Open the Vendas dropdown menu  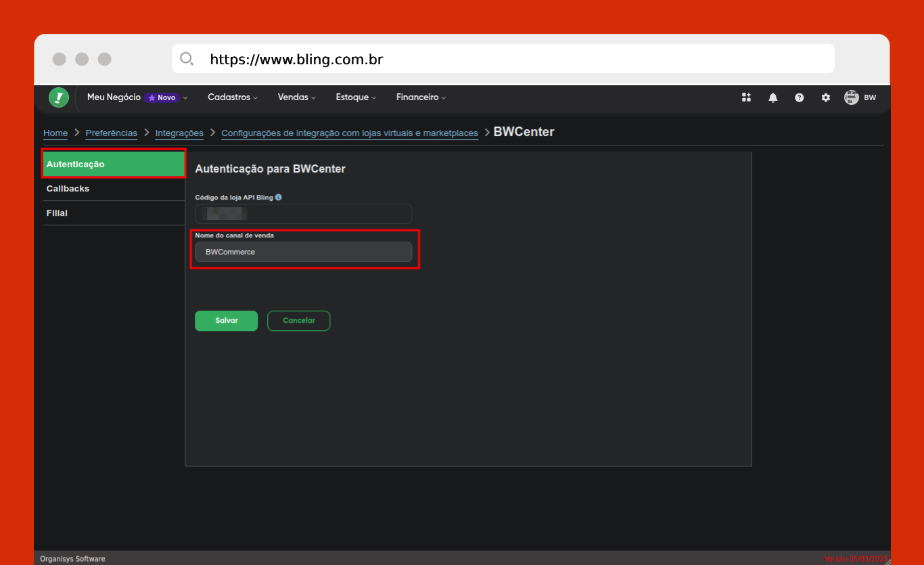click(x=297, y=97)
